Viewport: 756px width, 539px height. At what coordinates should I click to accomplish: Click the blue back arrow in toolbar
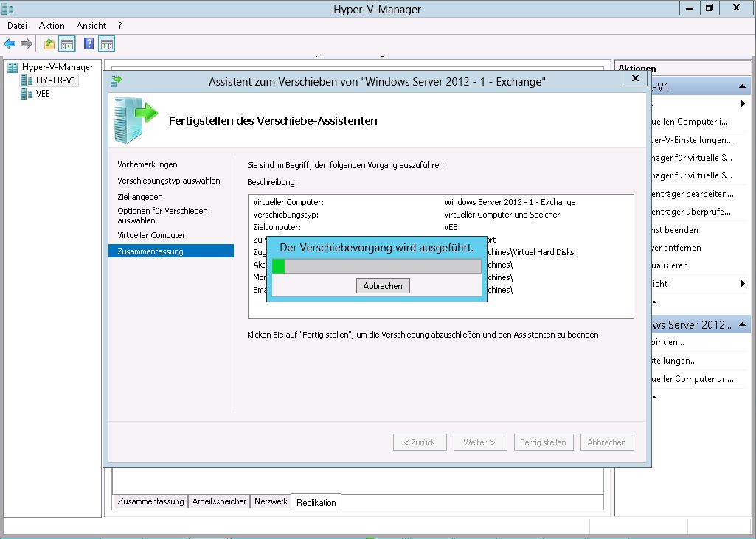(x=10, y=44)
